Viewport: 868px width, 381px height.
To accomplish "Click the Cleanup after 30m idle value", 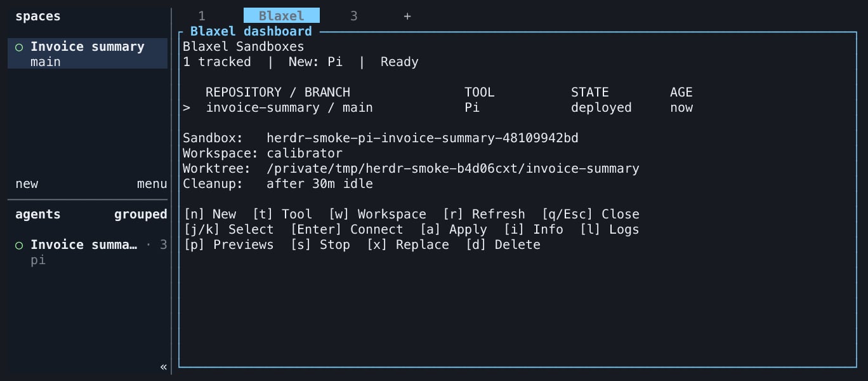I will point(320,184).
